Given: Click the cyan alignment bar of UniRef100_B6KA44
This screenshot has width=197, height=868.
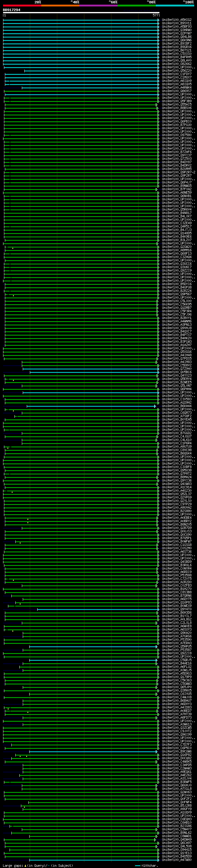Looking at the screenshot, I should tap(91, 406).
